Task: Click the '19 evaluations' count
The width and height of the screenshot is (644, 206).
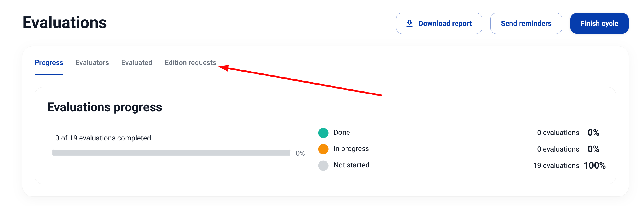Action: [x=556, y=165]
